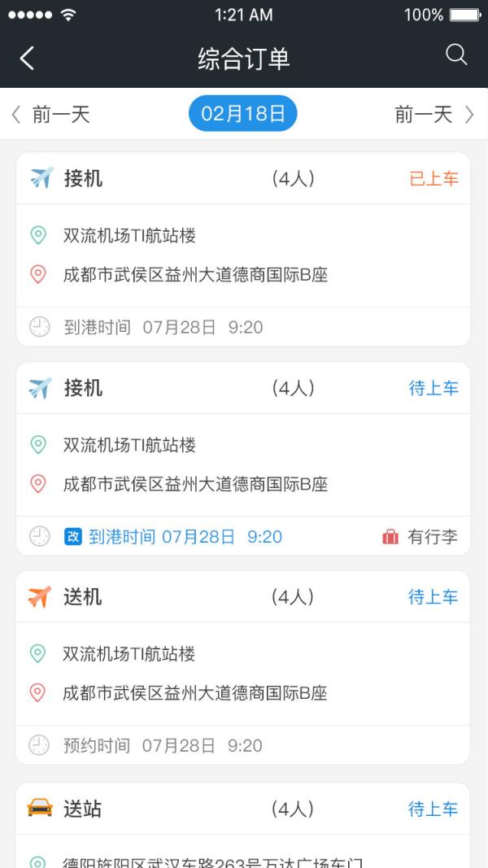The width and height of the screenshot is (488, 868).
Task: Click the clock icon beside 预约时间
Action: coord(37,744)
